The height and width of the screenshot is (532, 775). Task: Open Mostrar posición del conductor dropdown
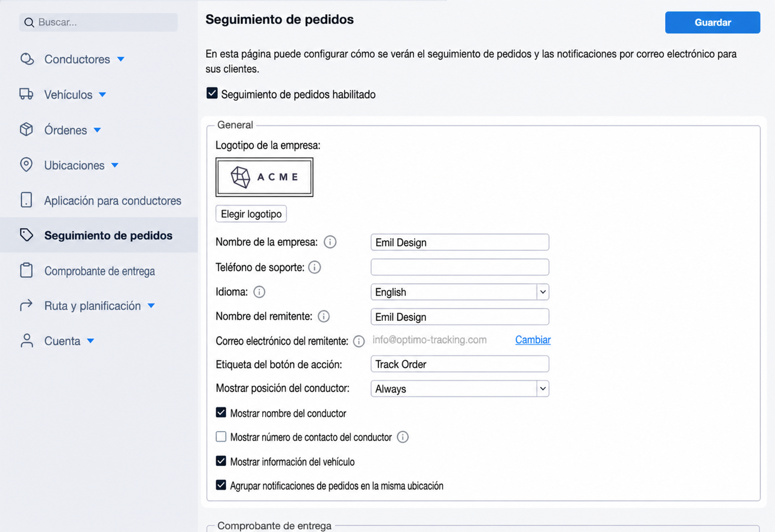click(460, 389)
